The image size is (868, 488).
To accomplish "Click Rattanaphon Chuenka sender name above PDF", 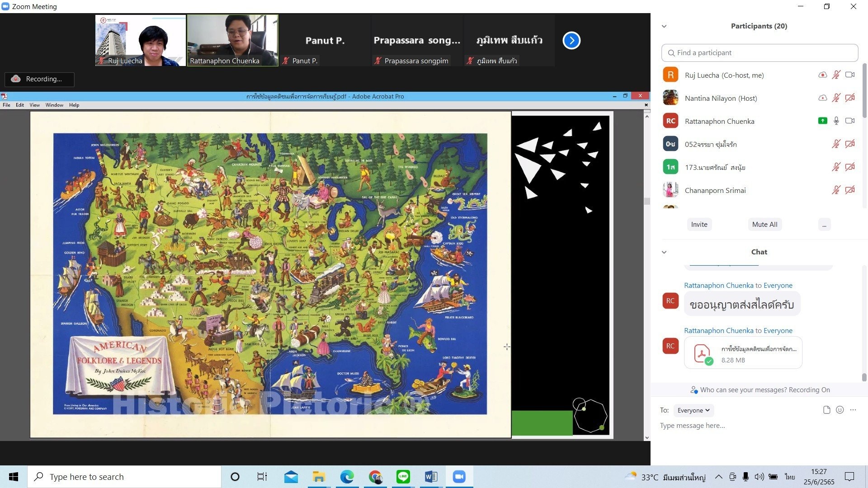I will click(x=718, y=331).
